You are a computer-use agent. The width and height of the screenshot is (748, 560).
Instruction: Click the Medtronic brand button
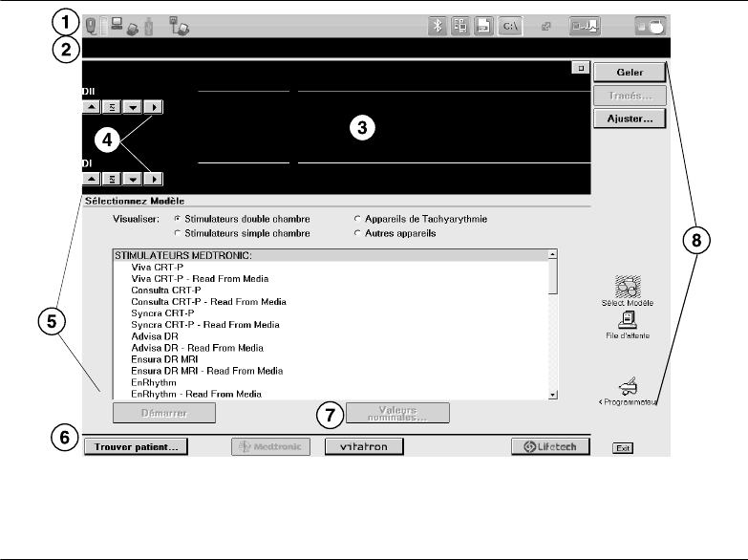pyautogui.click(x=270, y=447)
